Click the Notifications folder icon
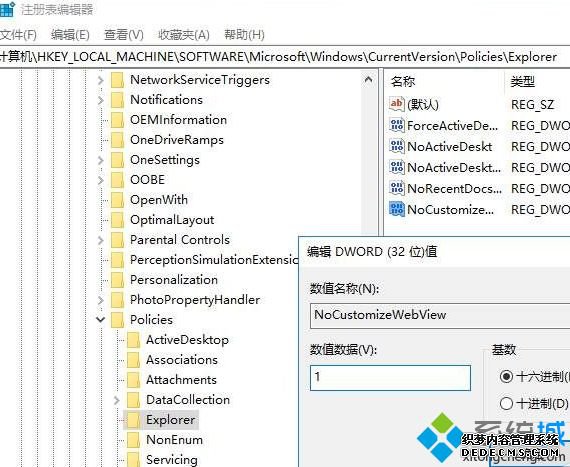The width and height of the screenshot is (570, 467). pos(117,100)
